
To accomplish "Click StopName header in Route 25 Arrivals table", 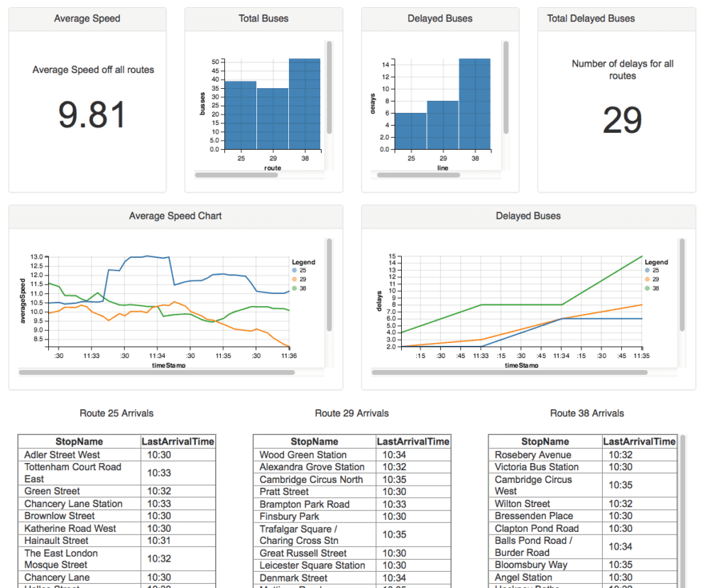I will (80, 442).
